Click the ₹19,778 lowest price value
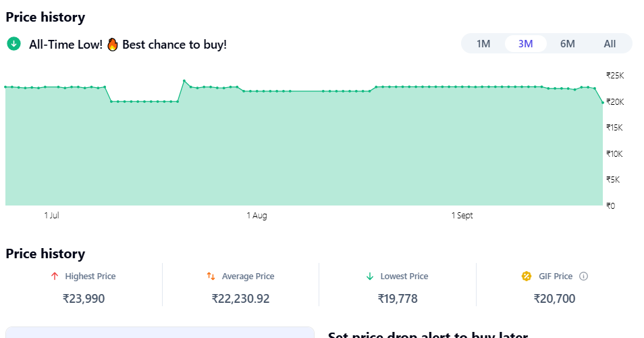The image size is (644, 338). (398, 298)
